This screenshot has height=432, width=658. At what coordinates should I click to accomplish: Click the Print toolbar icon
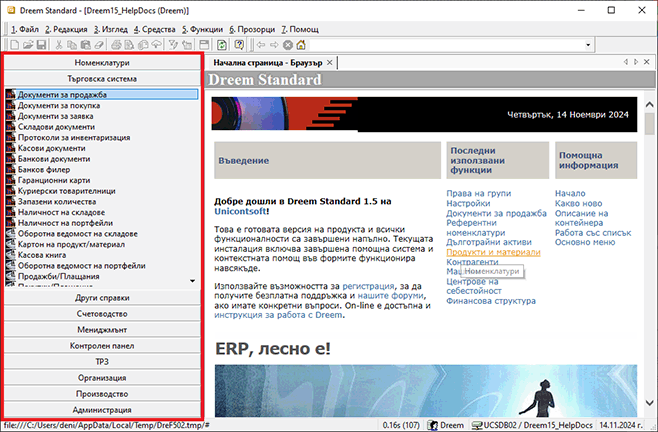click(116, 45)
